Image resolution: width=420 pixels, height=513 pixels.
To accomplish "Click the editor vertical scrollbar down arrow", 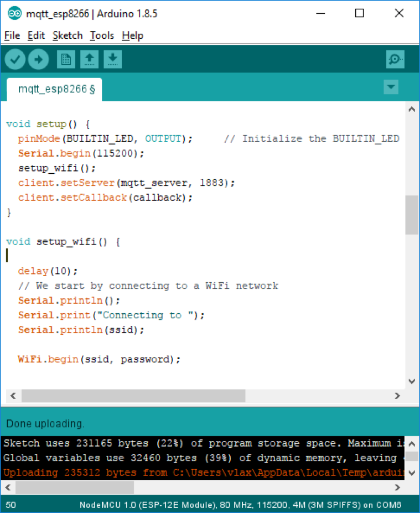I will pos(412,381).
